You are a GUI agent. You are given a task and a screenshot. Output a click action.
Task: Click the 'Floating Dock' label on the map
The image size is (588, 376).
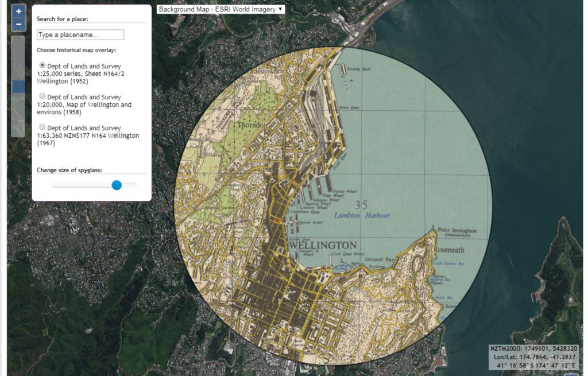coord(358,69)
